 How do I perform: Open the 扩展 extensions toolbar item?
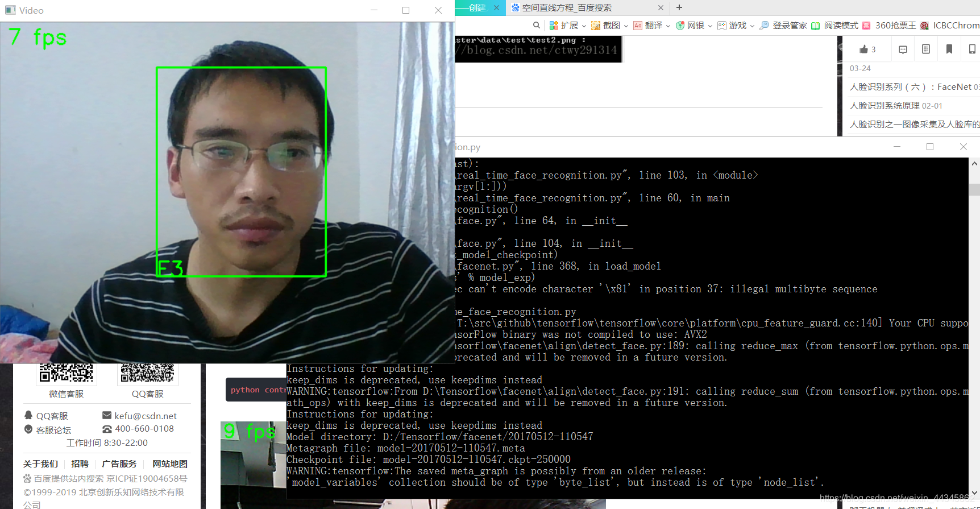[x=563, y=25]
